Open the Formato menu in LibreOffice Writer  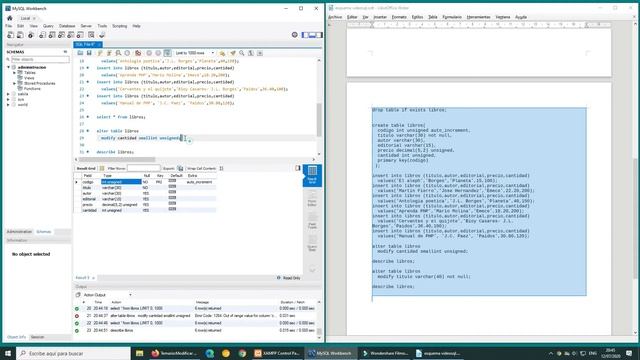399,17
